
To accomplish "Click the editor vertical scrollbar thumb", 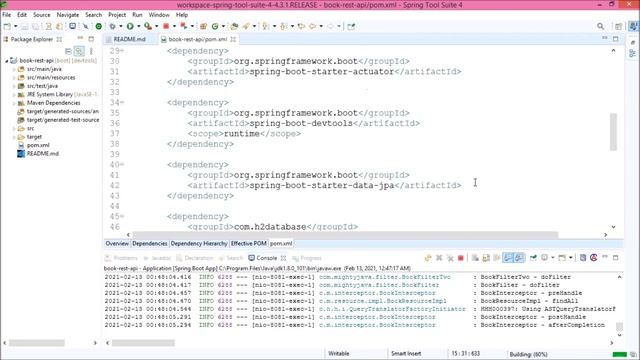I will pyautogui.click(x=613, y=132).
